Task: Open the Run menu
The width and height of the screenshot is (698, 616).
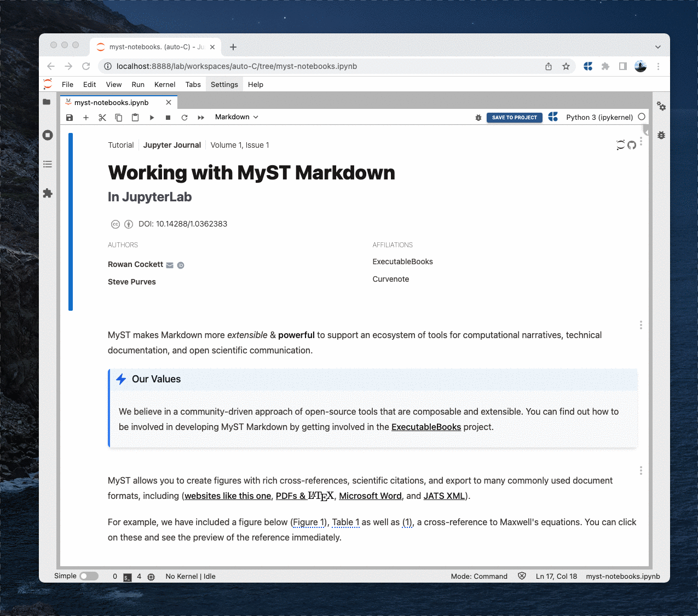Action: click(138, 84)
